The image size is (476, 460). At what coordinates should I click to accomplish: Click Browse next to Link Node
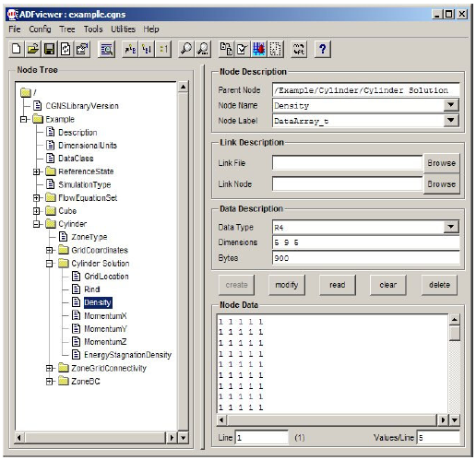(x=442, y=184)
